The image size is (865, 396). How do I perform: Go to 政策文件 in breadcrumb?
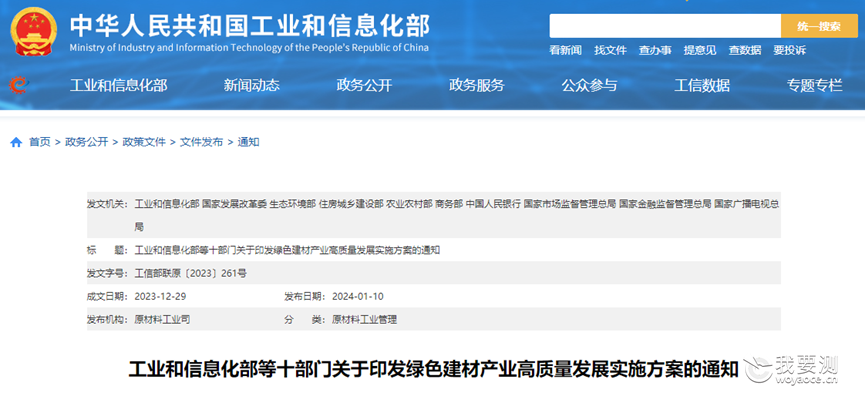coord(144,142)
